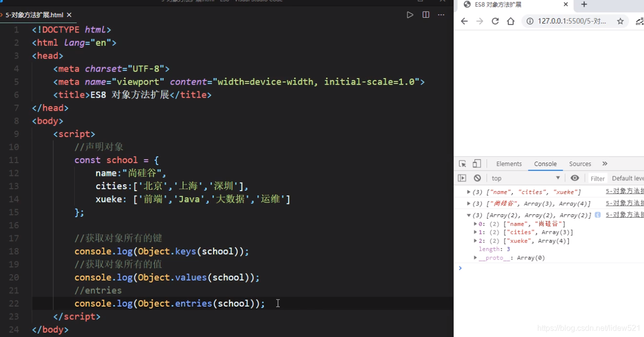Go forward in the browser
The height and width of the screenshot is (337, 644).
coord(480,21)
